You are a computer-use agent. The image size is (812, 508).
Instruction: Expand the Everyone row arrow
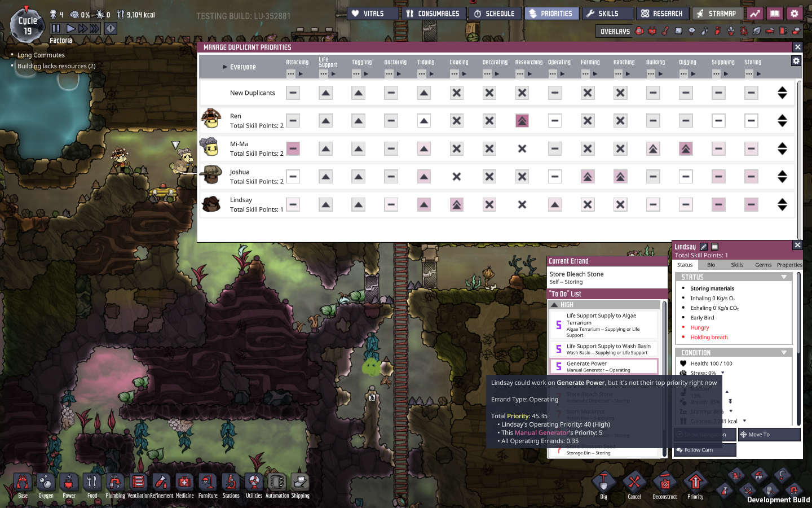pos(225,67)
